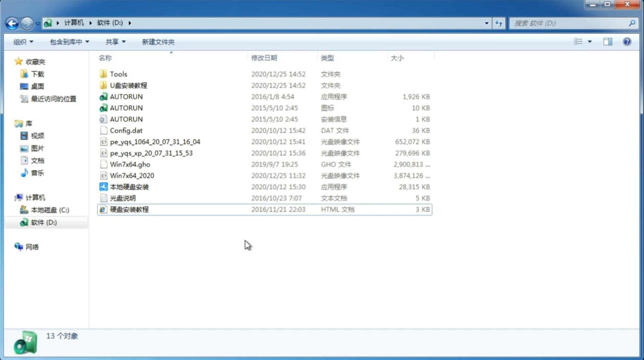
Task: Open 硬盘安装教程 HTML document
Action: (129, 209)
